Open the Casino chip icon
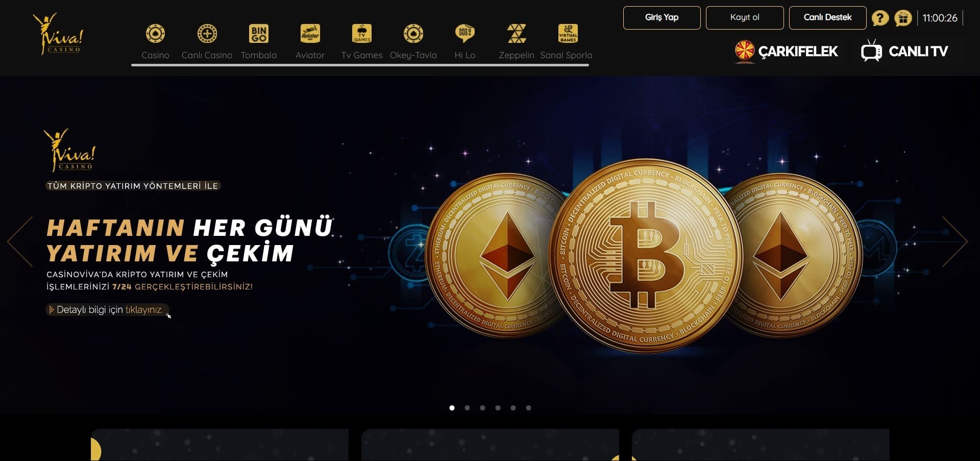Image resolution: width=980 pixels, height=461 pixels. 155,34
